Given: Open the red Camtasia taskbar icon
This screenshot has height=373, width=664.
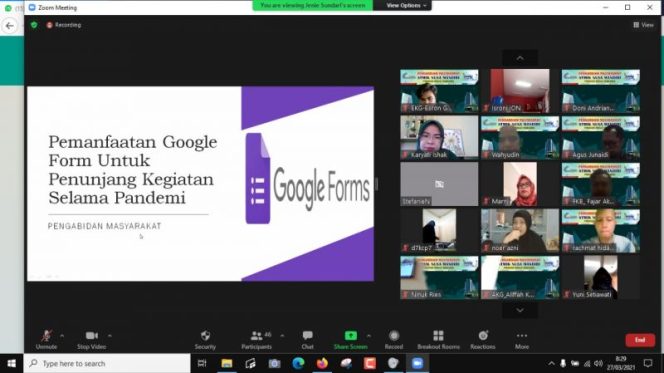Looking at the screenshot, I should pyautogui.click(x=370, y=363).
